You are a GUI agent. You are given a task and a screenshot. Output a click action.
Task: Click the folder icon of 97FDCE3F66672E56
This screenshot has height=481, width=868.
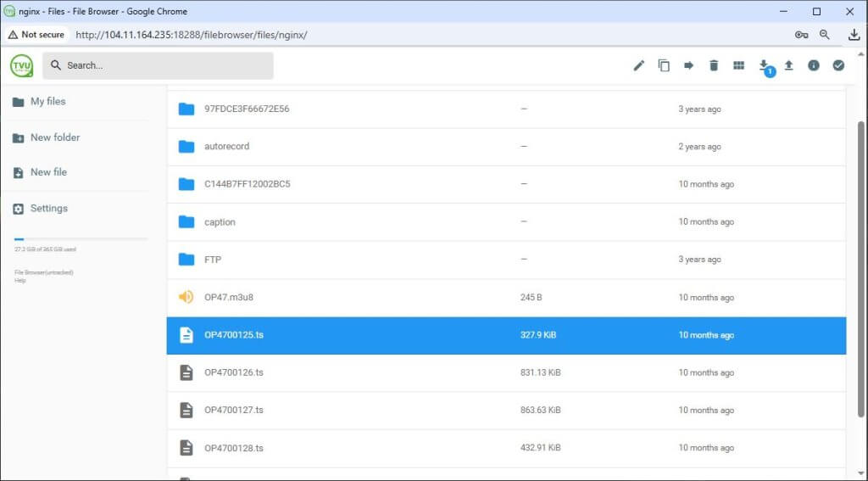(186, 109)
